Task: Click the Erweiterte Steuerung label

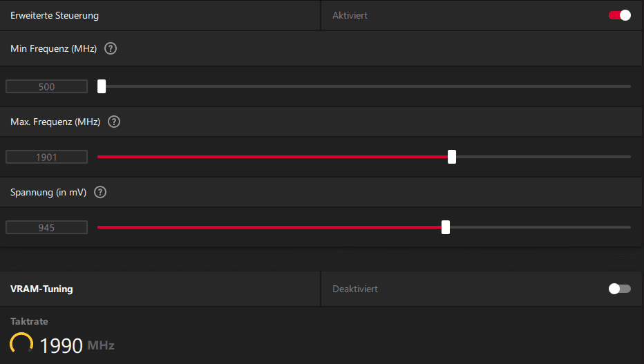Action: [x=55, y=16]
